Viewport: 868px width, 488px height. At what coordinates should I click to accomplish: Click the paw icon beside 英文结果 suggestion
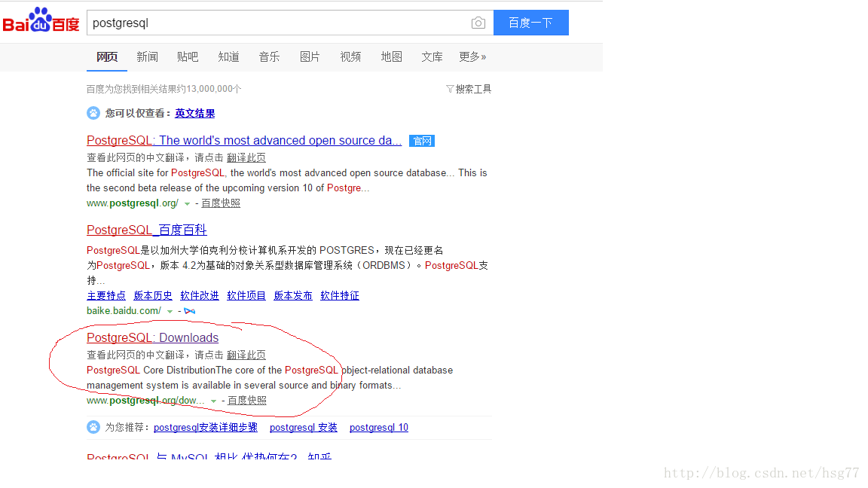[x=93, y=113]
